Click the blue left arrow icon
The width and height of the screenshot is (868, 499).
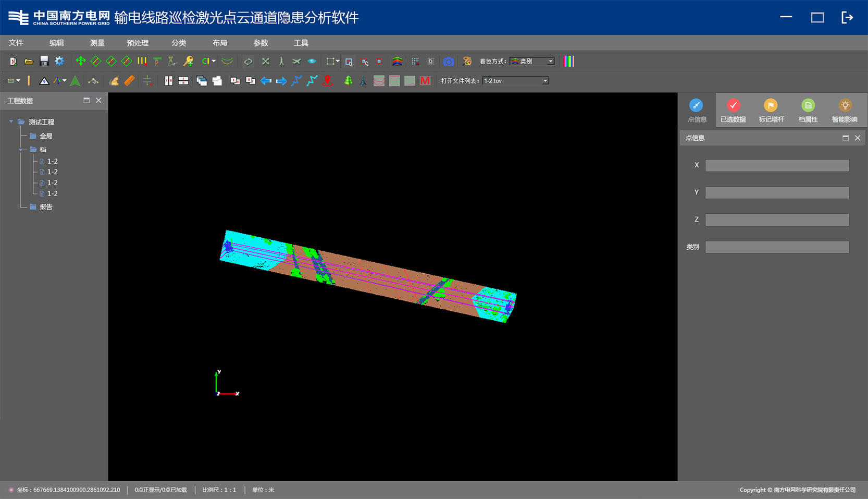coord(266,81)
